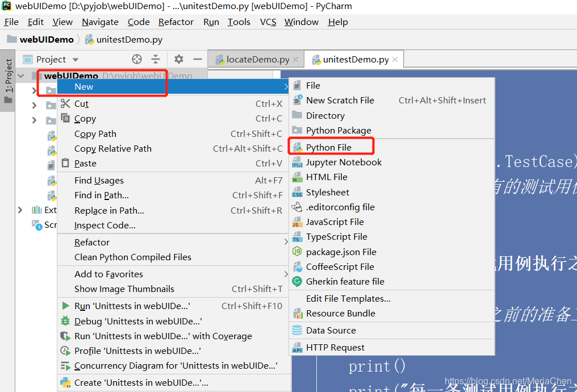
Task: Click unitestDemo.py breadcrumb in navigation bar
Action: pos(124,39)
